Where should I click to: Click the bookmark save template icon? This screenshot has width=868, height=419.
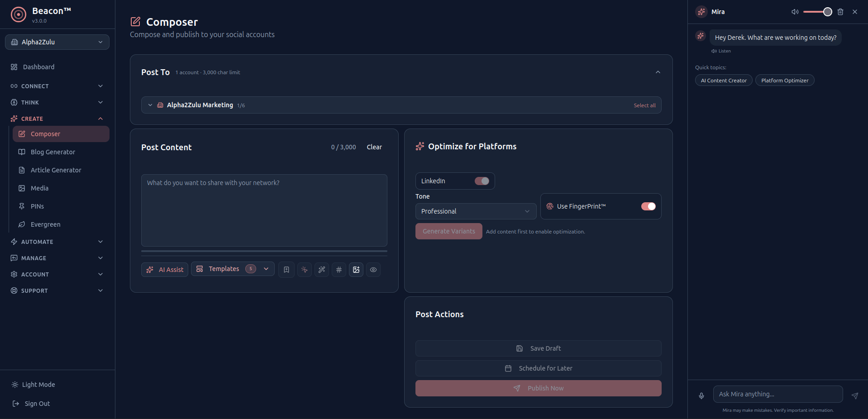pos(286,270)
